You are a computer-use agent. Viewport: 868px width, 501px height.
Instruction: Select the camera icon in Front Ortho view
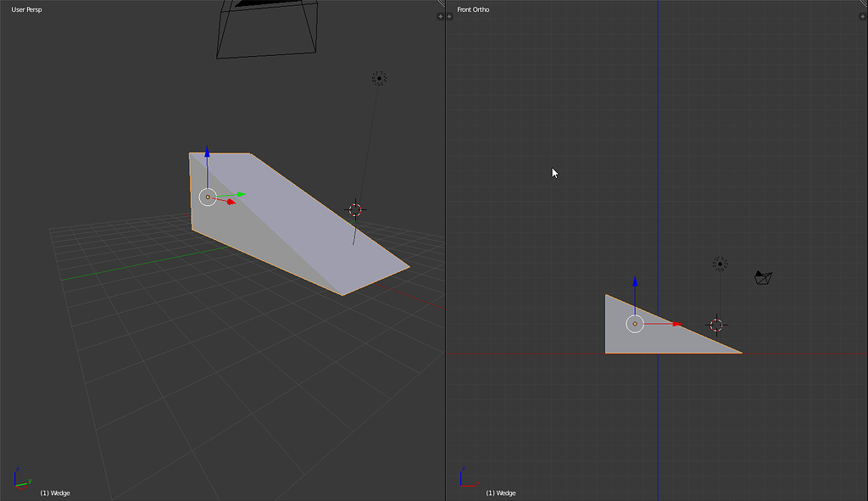tap(762, 277)
